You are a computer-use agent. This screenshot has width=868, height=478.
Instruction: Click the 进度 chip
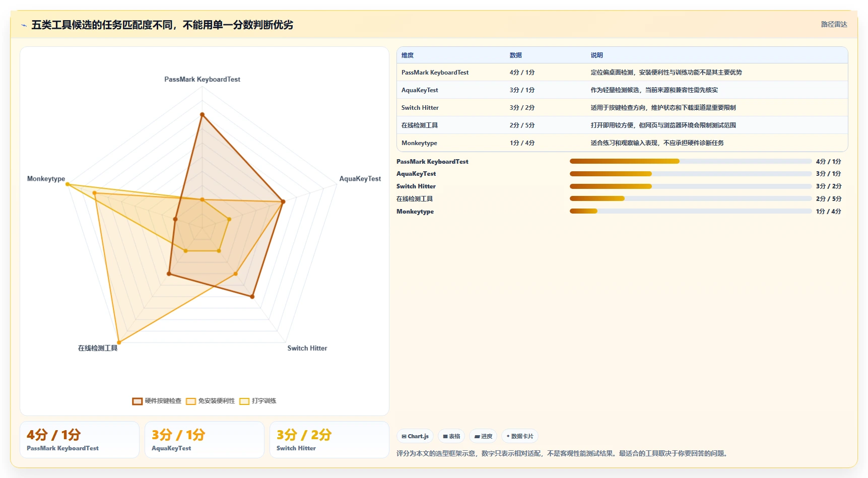pos(484,436)
